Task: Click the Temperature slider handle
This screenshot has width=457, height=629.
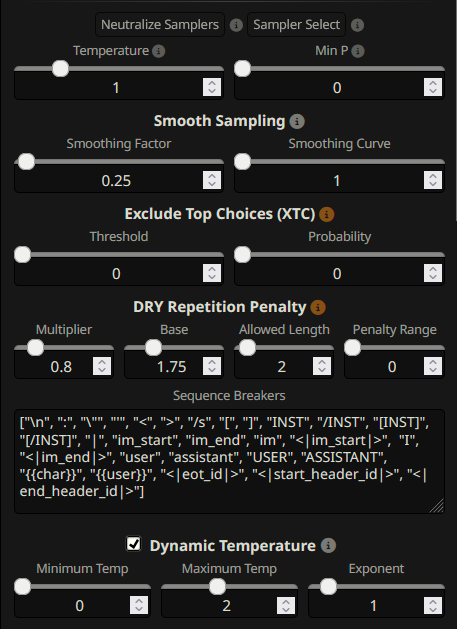Action: coord(61,69)
